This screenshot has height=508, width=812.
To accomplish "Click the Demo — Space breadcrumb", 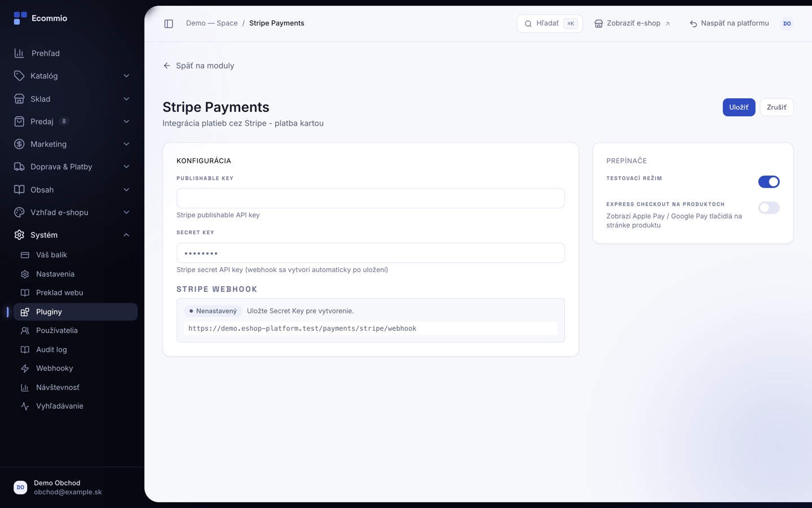I will [212, 23].
